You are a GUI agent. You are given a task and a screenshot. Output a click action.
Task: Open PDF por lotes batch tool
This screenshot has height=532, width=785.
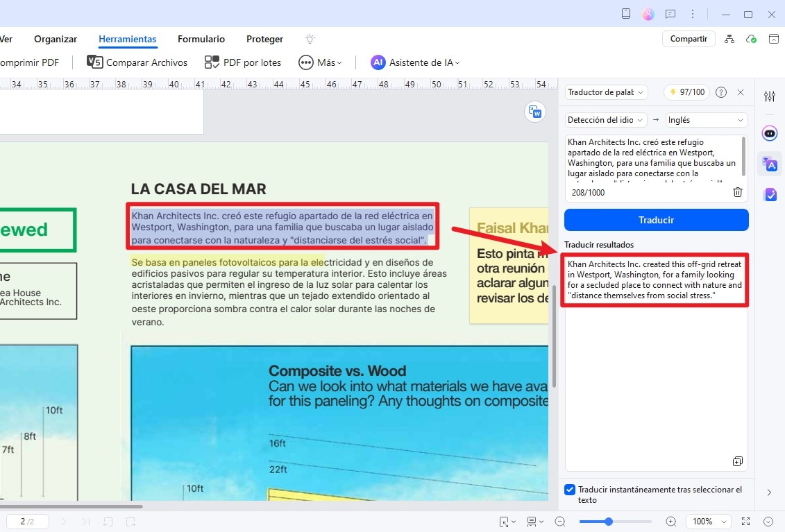[243, 62]
